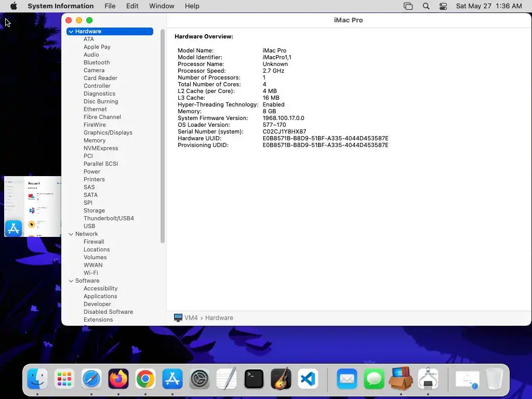The width and height of the screenshot is (532, 399).
Task: Click the Hardware UUID value
Action: tap(325, 138)
